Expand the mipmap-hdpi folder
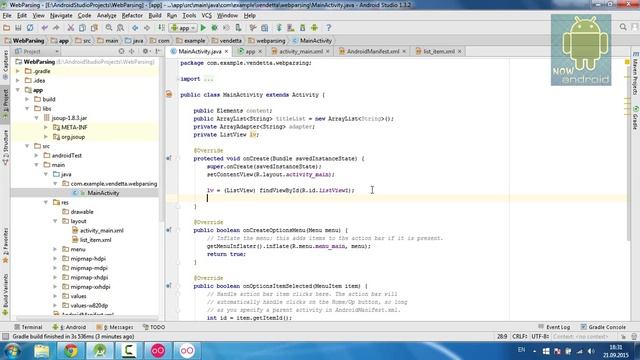The height and width of the screenshot is (360, 640). [55, 259]
